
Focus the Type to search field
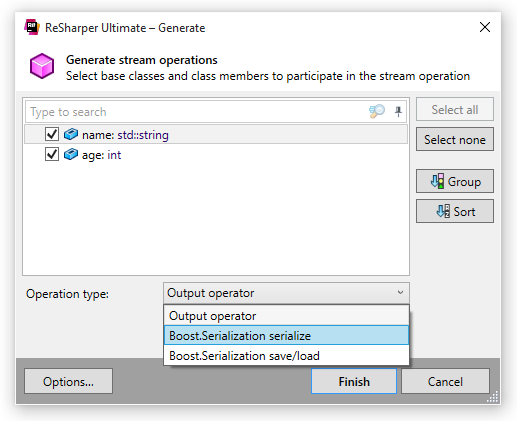pos(197,112)
